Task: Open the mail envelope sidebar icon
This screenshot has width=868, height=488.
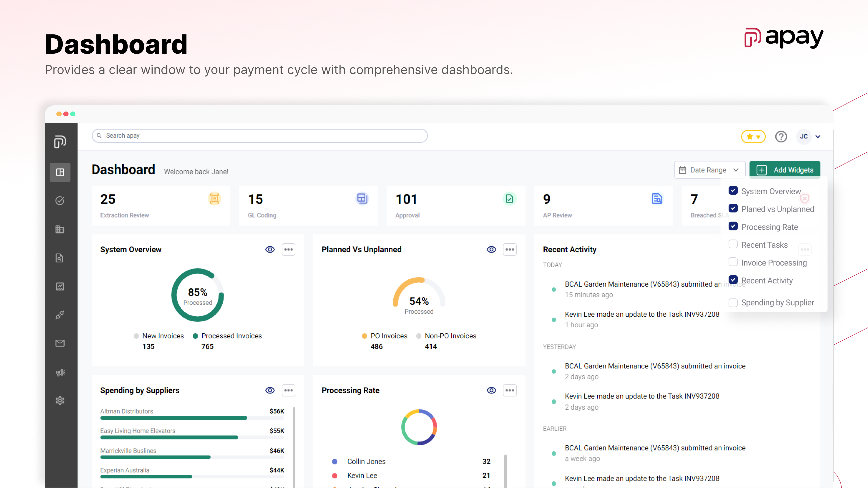Action: tap(60, 343)
